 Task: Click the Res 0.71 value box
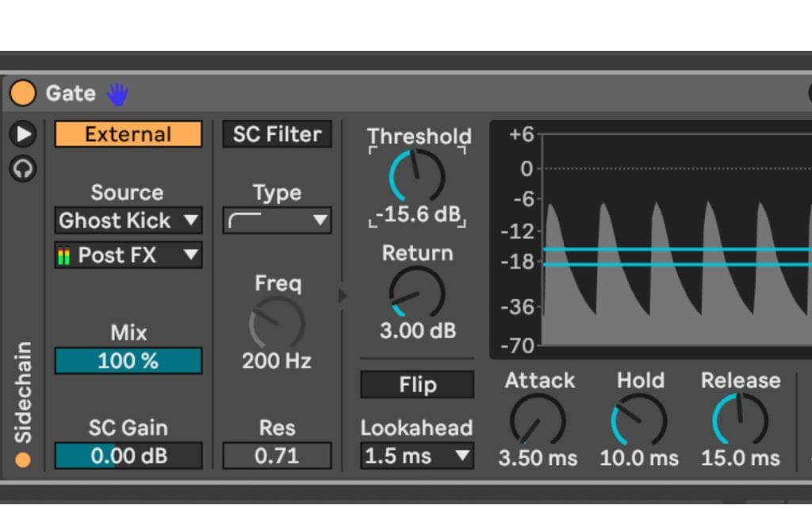277,456
